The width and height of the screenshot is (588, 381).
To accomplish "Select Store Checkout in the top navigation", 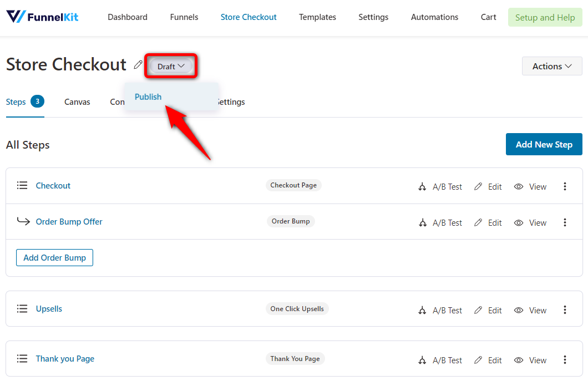I will [x=249, y=17].
